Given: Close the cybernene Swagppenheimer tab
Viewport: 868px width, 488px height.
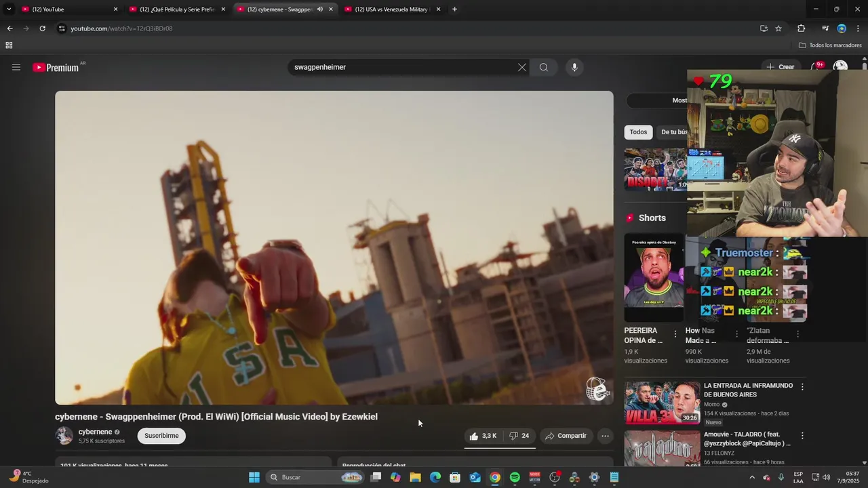Looking at the screenshot, I should [x=331, y=9].
